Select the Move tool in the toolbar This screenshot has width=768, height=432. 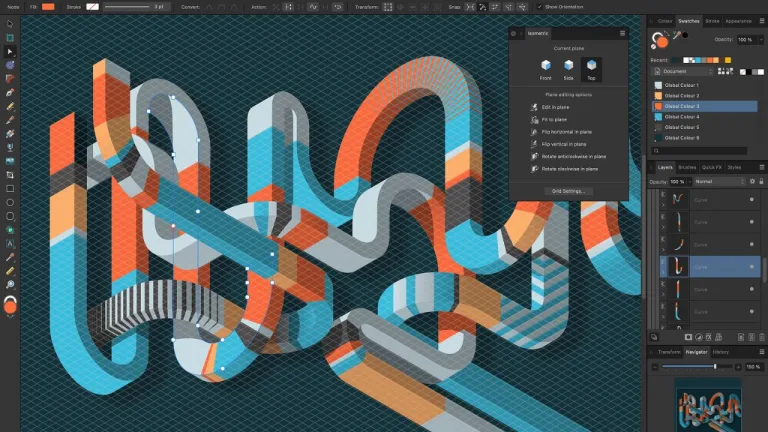(10, 24)
